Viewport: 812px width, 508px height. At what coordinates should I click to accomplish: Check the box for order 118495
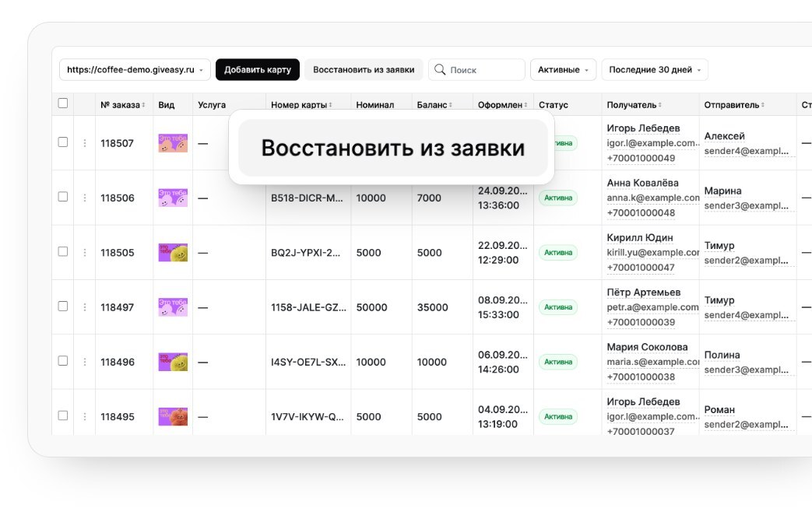tap(62, 415)
